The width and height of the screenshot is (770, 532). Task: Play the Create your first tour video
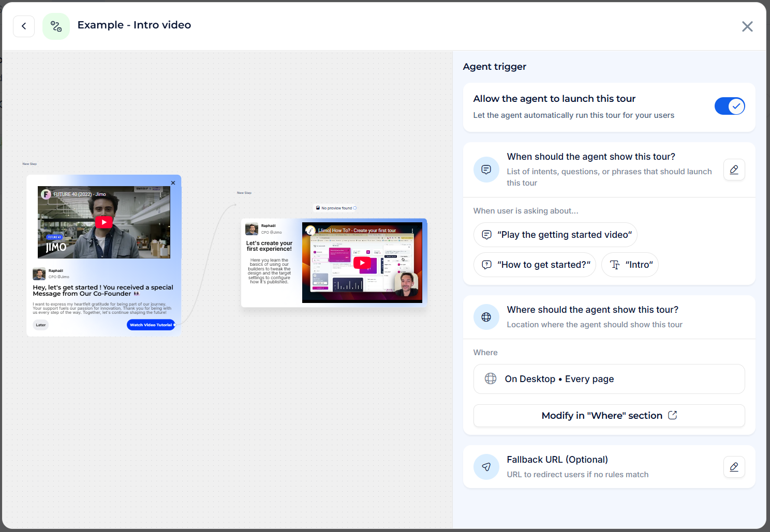coord(362,263)
